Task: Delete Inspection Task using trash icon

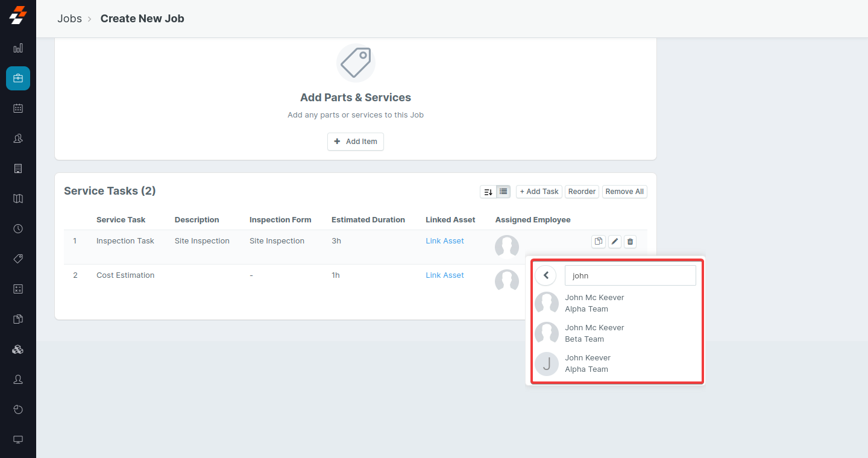Action: [x=630, y=241]
